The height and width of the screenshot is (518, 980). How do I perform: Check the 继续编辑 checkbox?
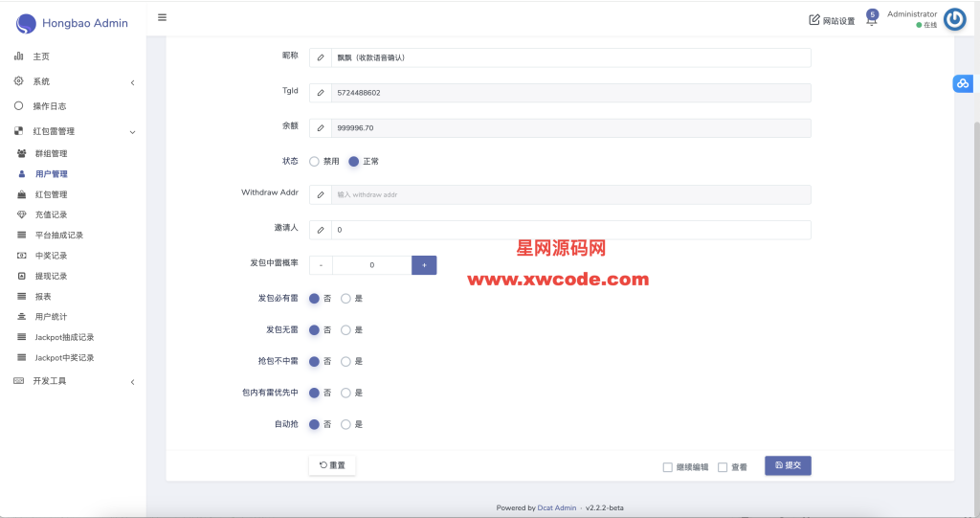[668, 467]
